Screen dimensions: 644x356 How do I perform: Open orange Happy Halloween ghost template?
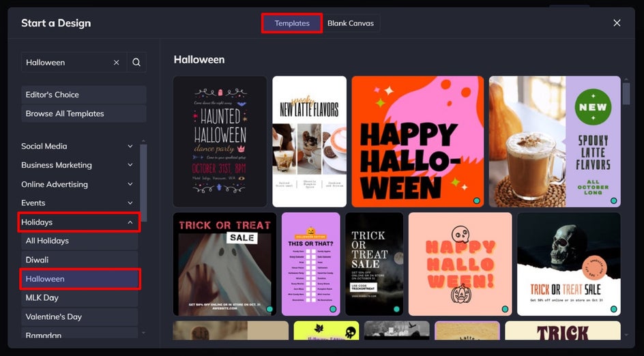(418, 142)
